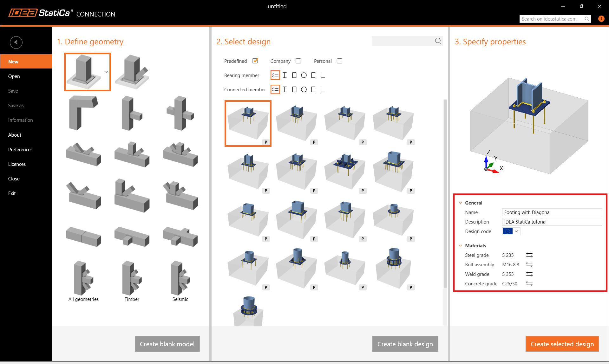Screen dimensions: 609x364
Task: Select the channel section filter for bearing member
Action: (313, 75)
